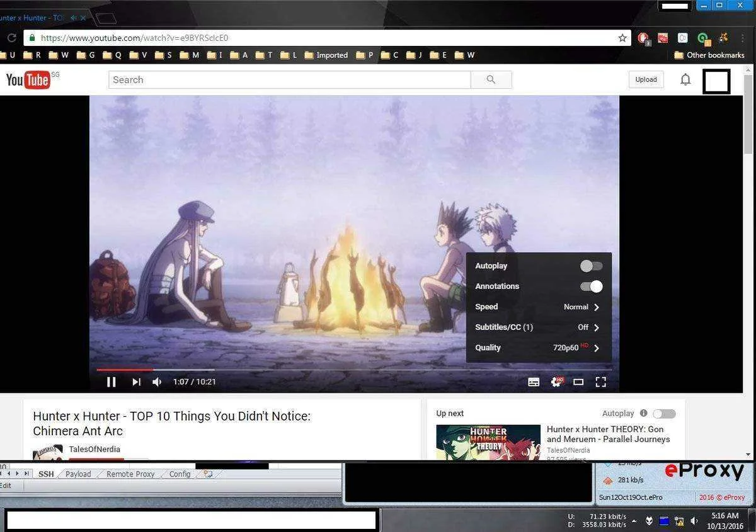Click the 'Up next' heading
Image resolution: width=756 pixels, height=532 pixels.
[450, 414]
